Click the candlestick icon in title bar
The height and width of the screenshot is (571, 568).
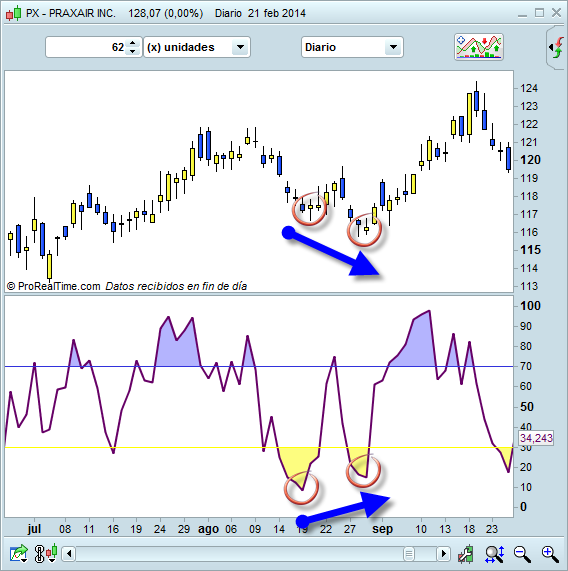[x=13, y=14]
